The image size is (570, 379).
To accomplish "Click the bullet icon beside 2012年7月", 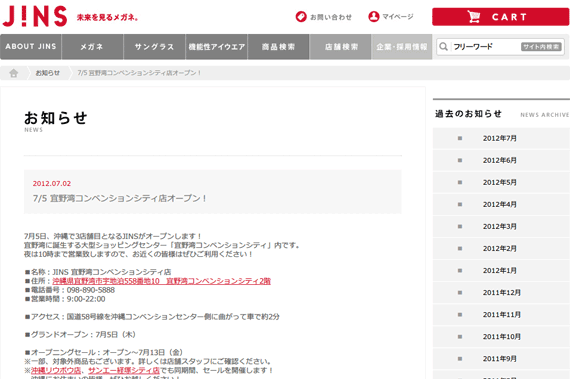I will pos(460,138).
